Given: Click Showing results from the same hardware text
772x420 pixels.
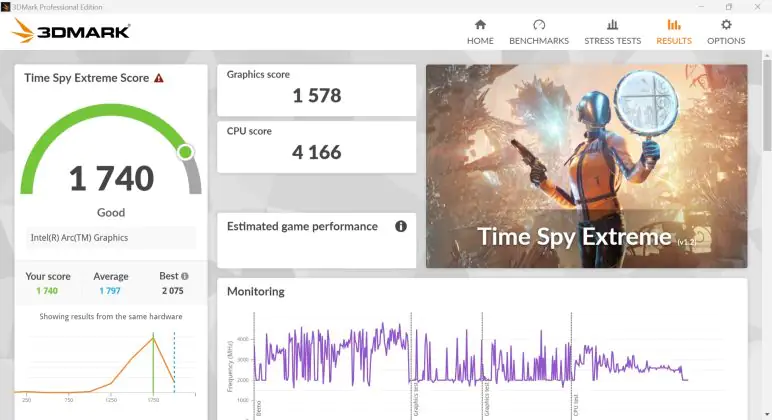Looking at the screenshot, I should pyautogui.click(x=111, y=317).
